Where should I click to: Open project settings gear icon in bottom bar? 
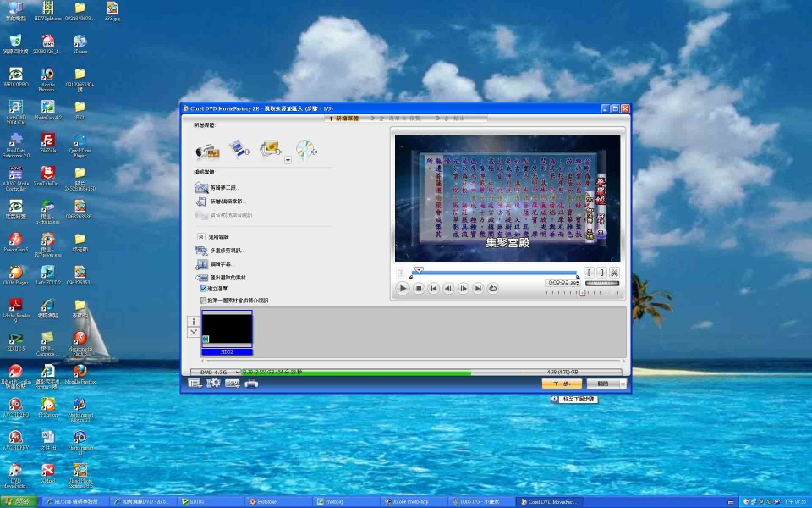tap(213, 384)
